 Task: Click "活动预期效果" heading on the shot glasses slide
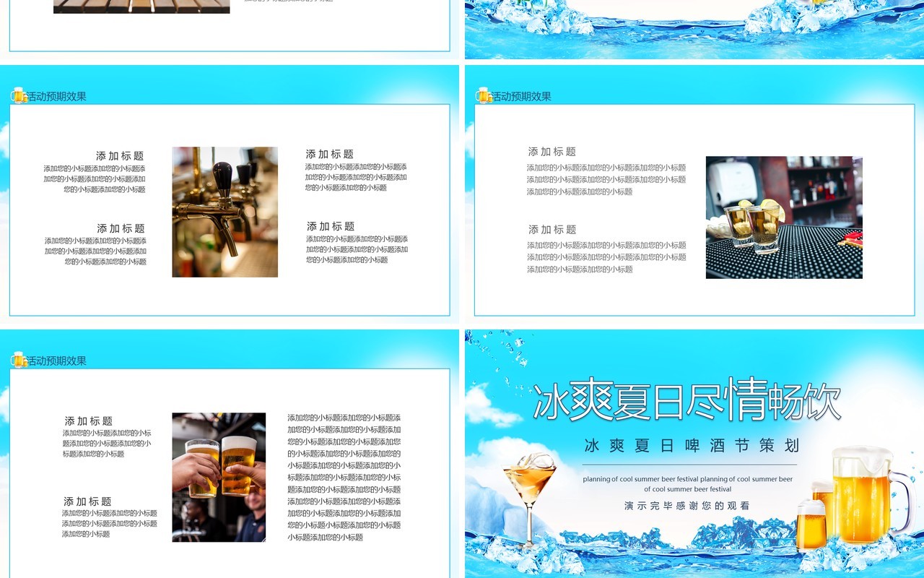point(521,96)
